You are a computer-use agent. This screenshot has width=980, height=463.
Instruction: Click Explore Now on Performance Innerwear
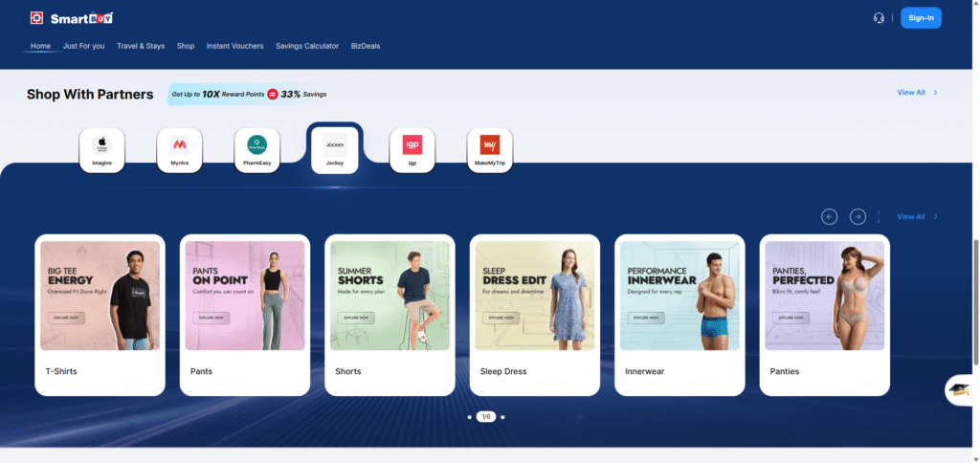pyautogui.click(x=646, y=318)
